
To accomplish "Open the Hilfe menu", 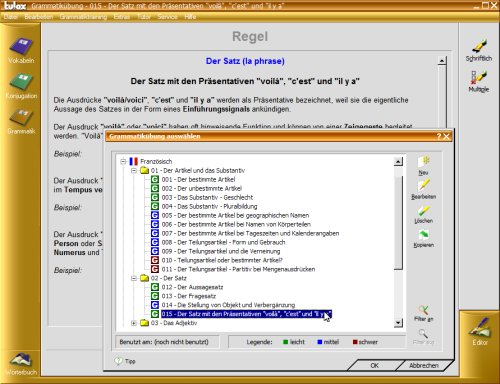I will [190, 17].
